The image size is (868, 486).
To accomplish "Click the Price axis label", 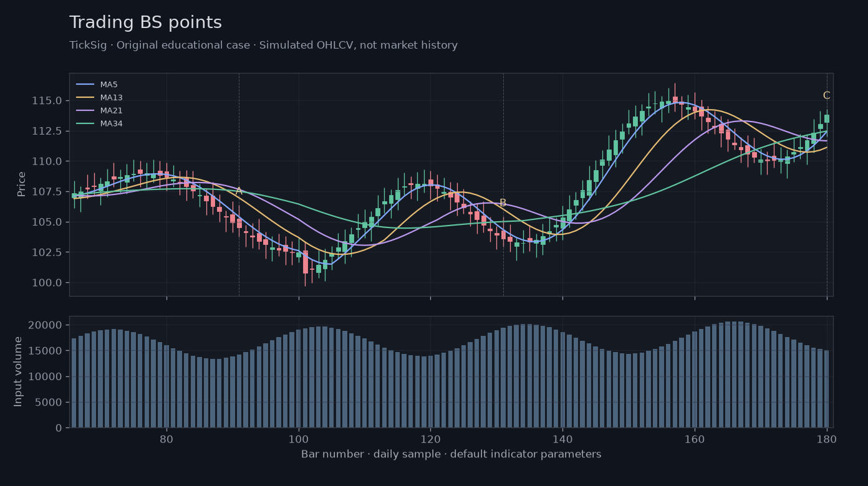I will [22, 184].
